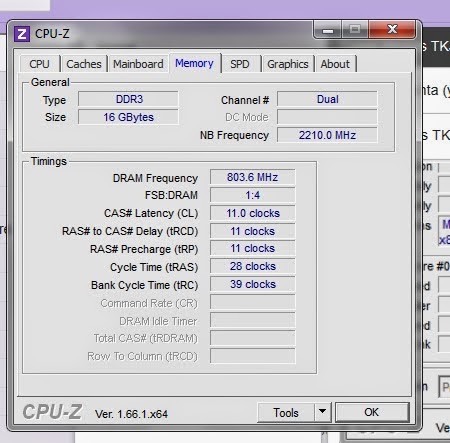Switch to the Graphics tab

(x=288, y=64)
